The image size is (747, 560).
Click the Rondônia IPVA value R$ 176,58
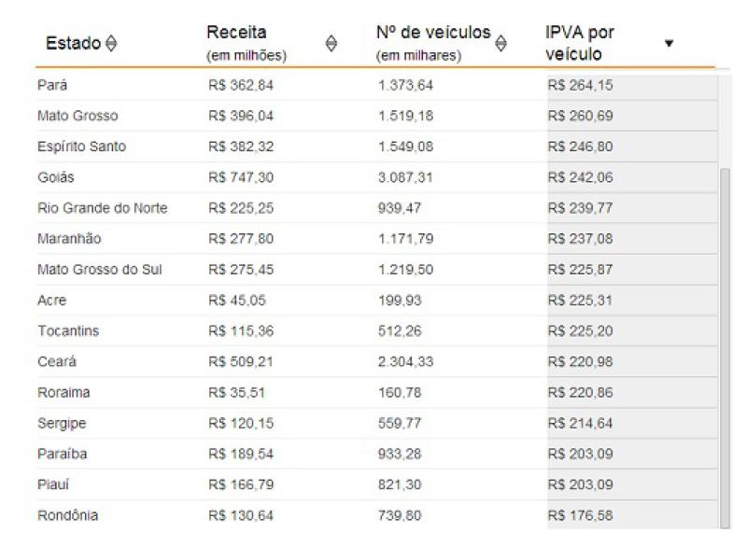[x=579, y=515]
